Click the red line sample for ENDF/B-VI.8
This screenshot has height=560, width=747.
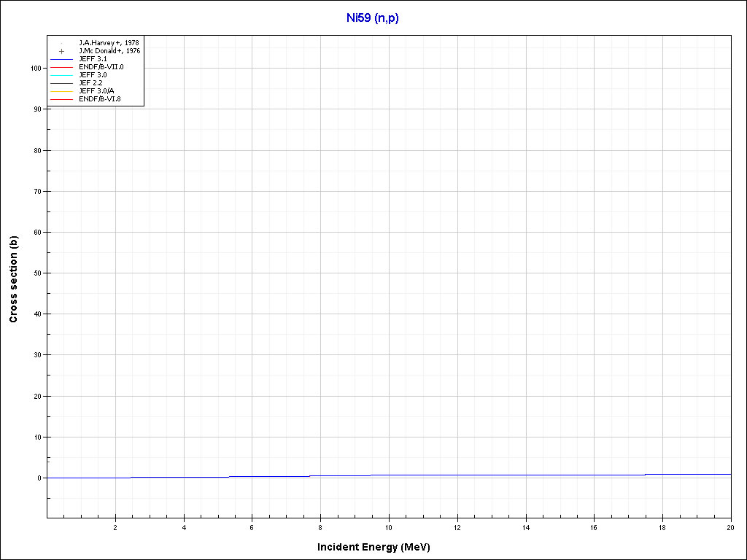[62, 98]
